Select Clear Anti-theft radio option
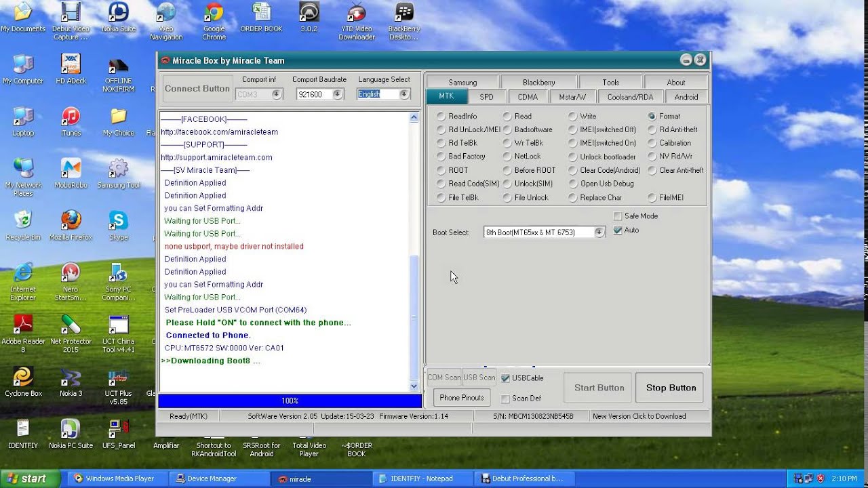Image resolution: width=868 pixels, height=488 pixels. [x=676, y=170]
